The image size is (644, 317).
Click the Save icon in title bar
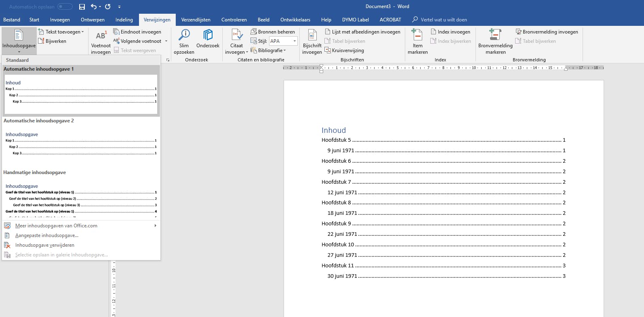[x=82, y=6]
